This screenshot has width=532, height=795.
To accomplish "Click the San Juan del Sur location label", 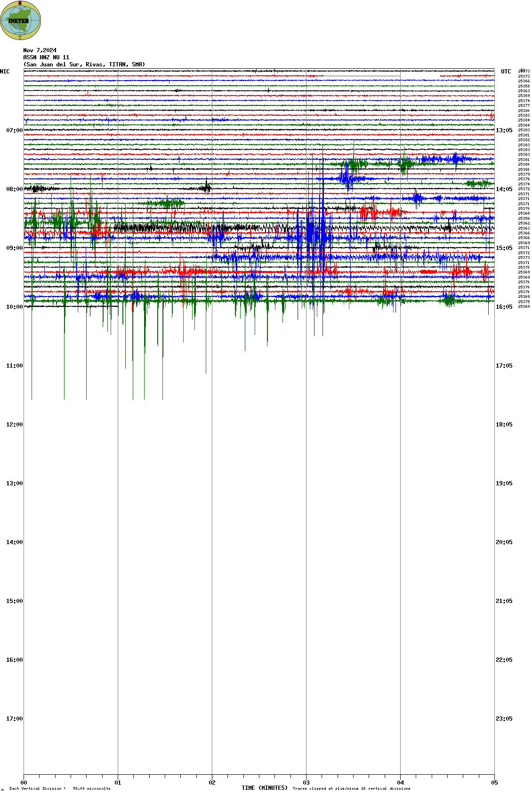I will pyautogui.click(x=84, y=64).
